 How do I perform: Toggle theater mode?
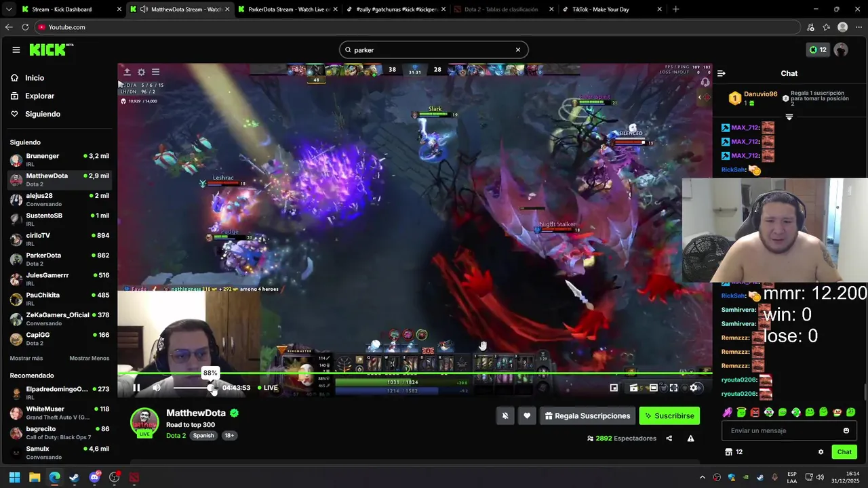point(653,388)
